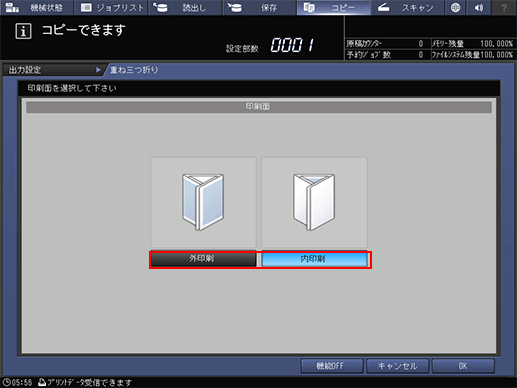
Task: Click the printer status icon in status bar
Action: (x=42, y=382)
